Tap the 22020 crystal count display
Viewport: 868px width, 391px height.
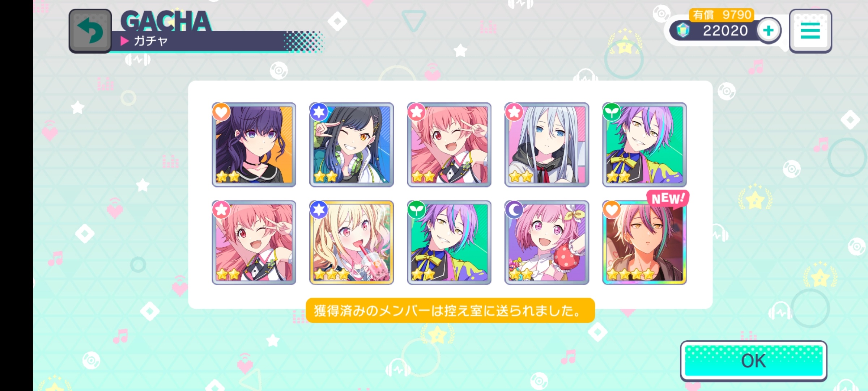[x=725, y=31]
